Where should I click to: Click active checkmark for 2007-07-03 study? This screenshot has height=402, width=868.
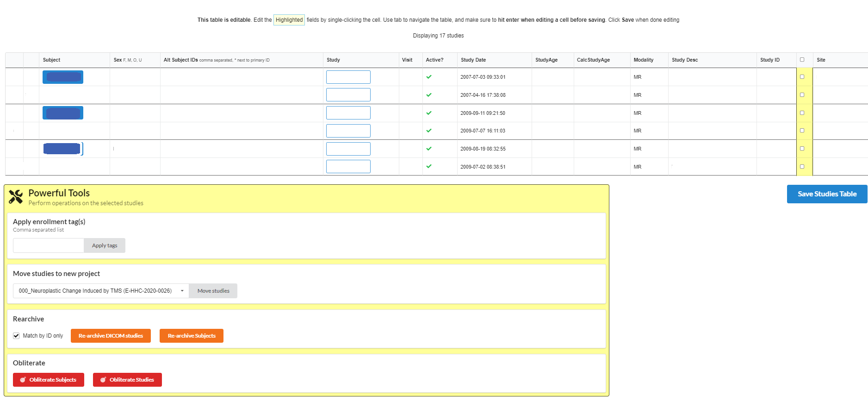[x=429, y=77]
